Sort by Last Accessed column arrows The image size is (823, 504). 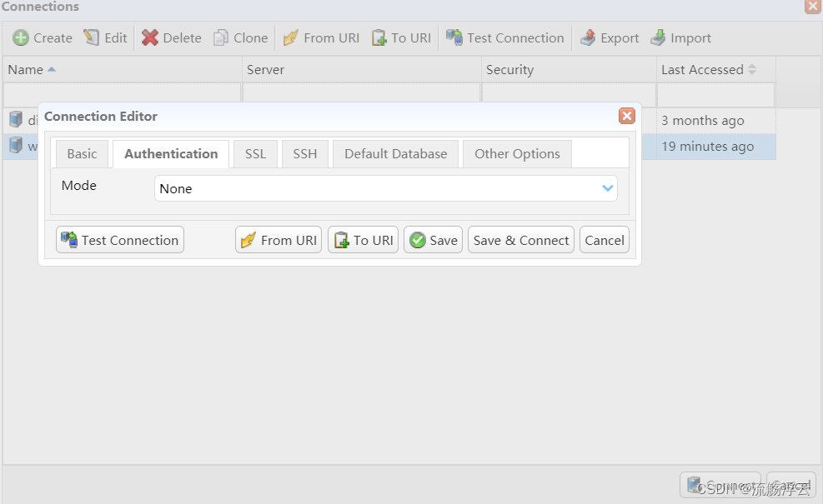tap(752, 70)
